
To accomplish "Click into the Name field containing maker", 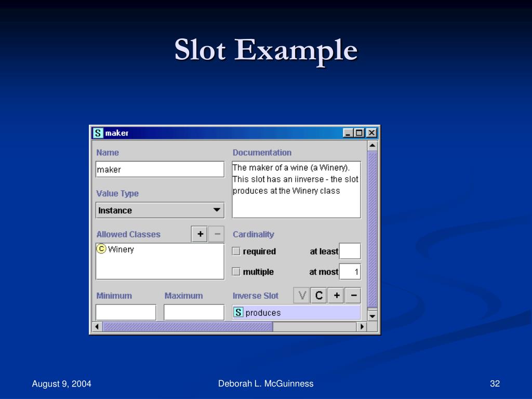I will pyautogui.click(x=160, y=169).
